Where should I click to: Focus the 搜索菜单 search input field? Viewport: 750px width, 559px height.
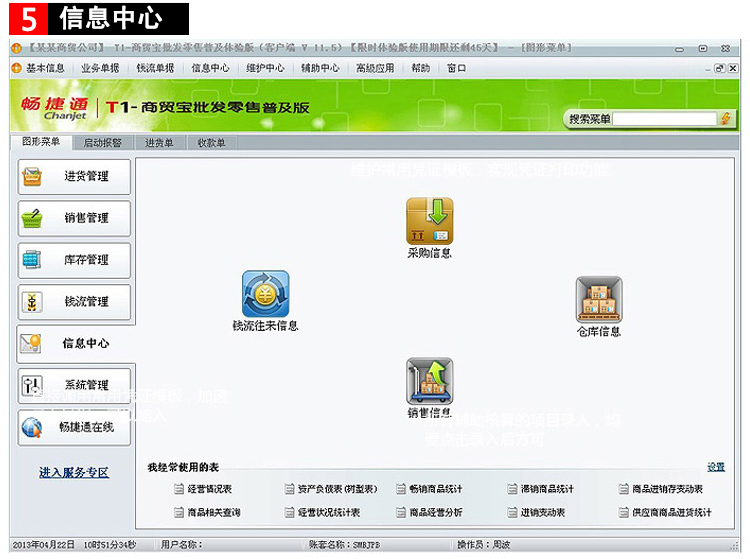664,119
